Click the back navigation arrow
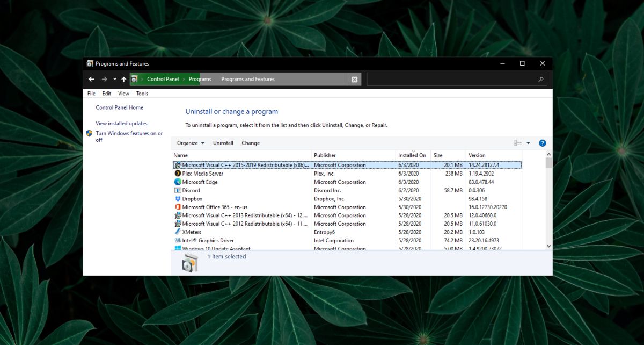Screen dimensions: 644x345 pyautogui.click(x=91, y=79)
